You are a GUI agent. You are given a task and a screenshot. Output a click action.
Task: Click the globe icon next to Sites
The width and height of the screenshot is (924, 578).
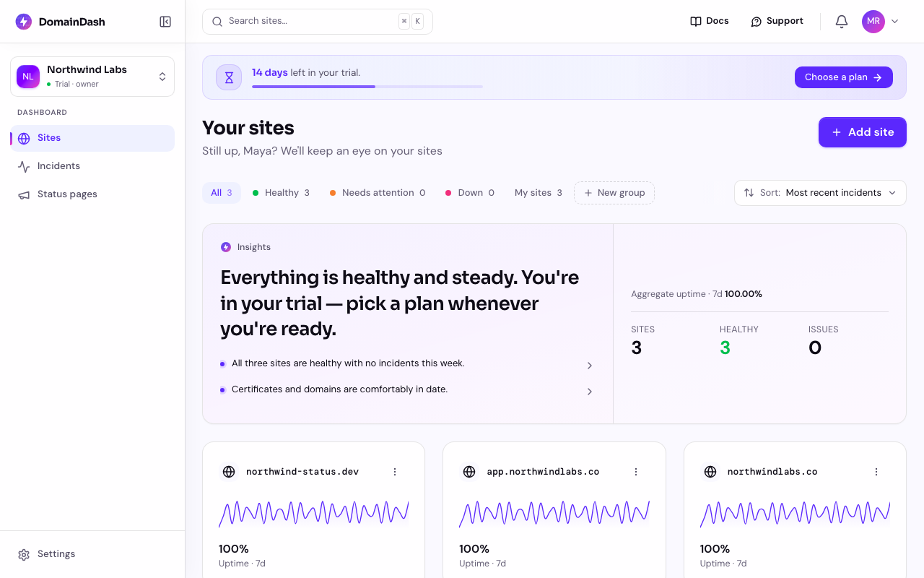pos(24,138)
